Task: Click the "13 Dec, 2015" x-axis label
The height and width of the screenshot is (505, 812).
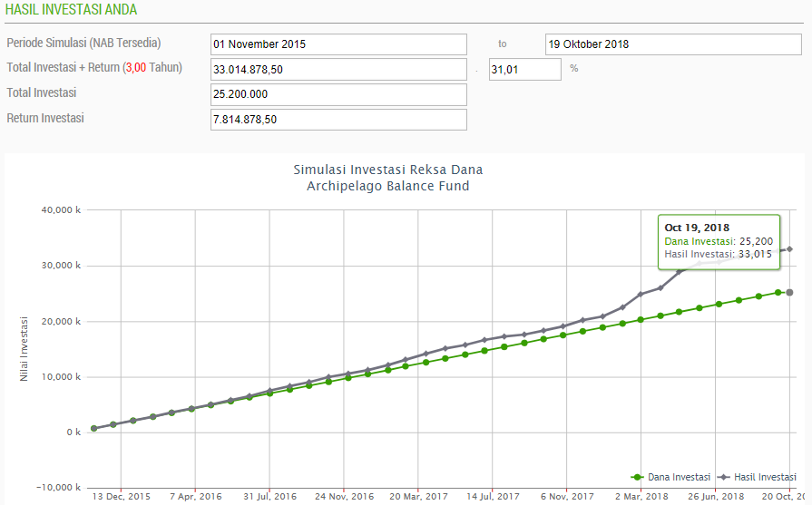Action: click(121, 497)
